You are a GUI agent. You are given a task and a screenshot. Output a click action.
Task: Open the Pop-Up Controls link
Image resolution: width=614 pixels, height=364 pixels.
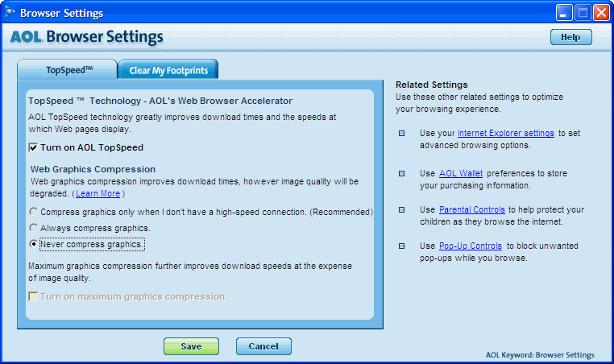471,246
